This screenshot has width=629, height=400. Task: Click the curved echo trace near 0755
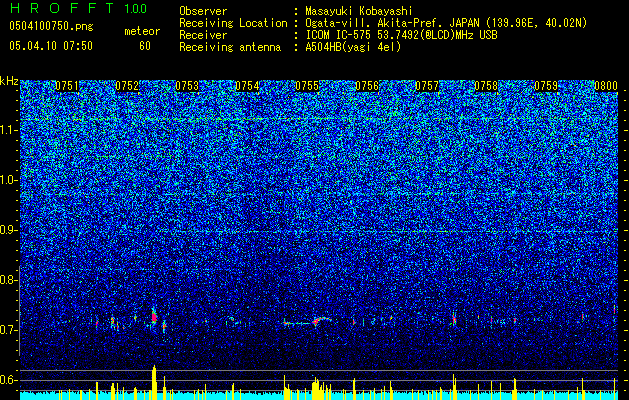tap(321, 321)
